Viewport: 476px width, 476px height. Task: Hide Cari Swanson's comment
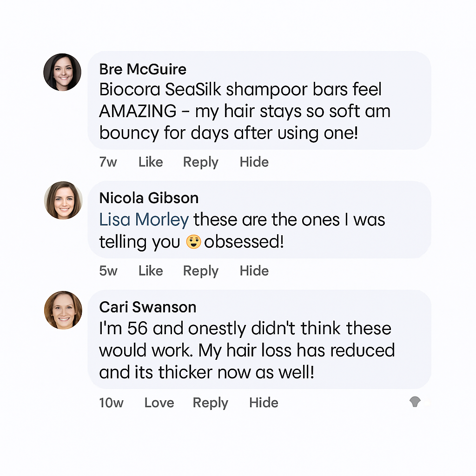coord(264,403)
